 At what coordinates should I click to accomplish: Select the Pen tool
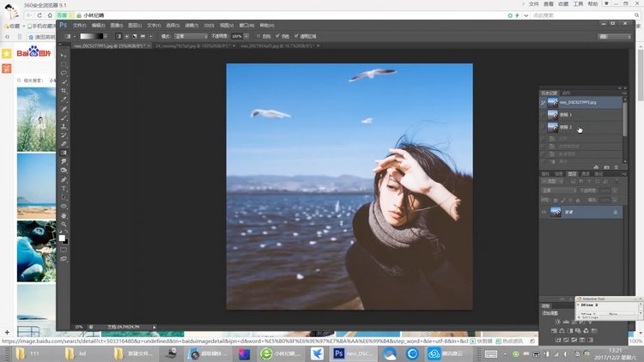pos(64,180)
